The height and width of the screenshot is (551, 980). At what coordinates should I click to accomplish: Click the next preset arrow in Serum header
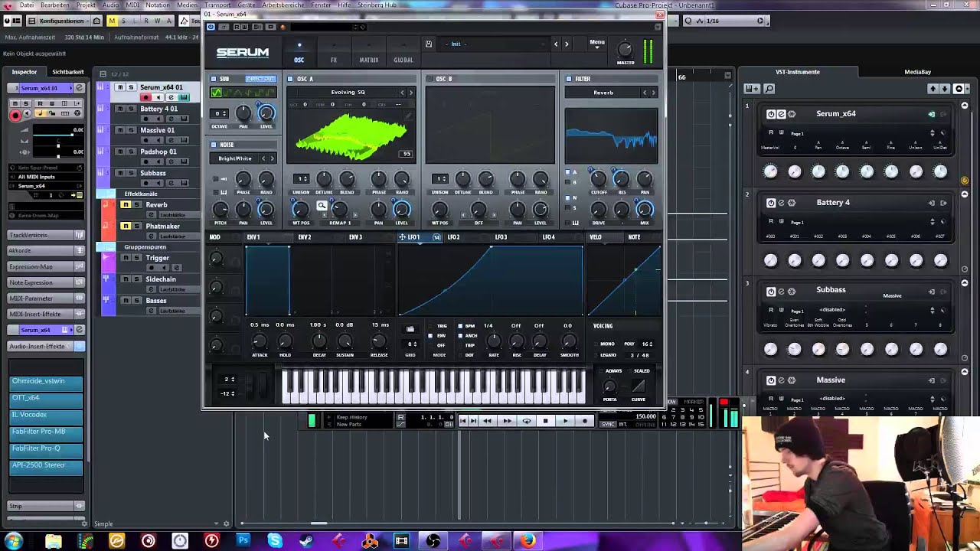[567, 44]
